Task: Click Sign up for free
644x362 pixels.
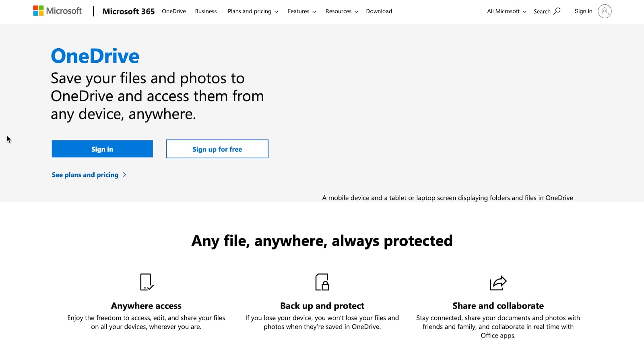Action: 217,149
